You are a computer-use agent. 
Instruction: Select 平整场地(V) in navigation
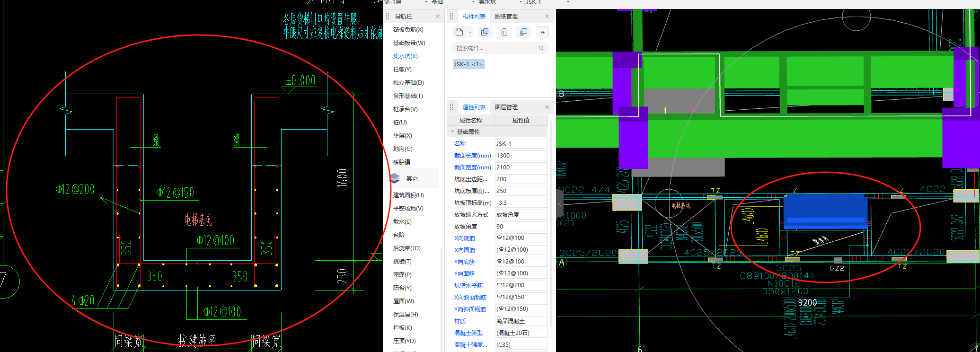coord(408,208)
